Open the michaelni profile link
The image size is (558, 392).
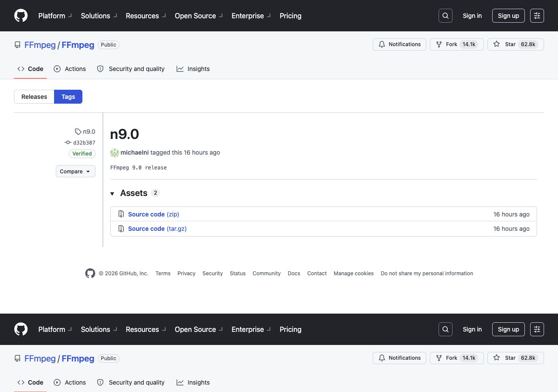point(135,152)
